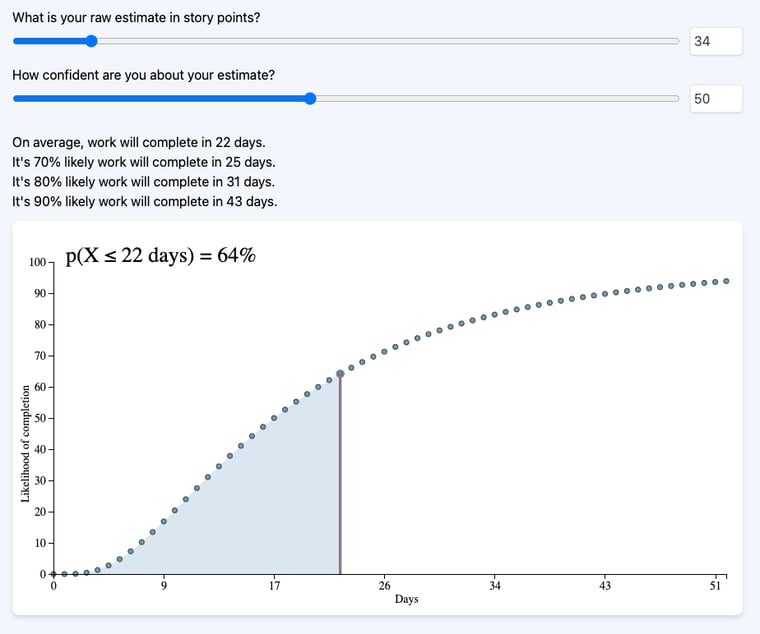Viewport: 760px width, 634px height.
Task: Click the x-axis tick labeled 43
Action: click(x=605, y=586)
